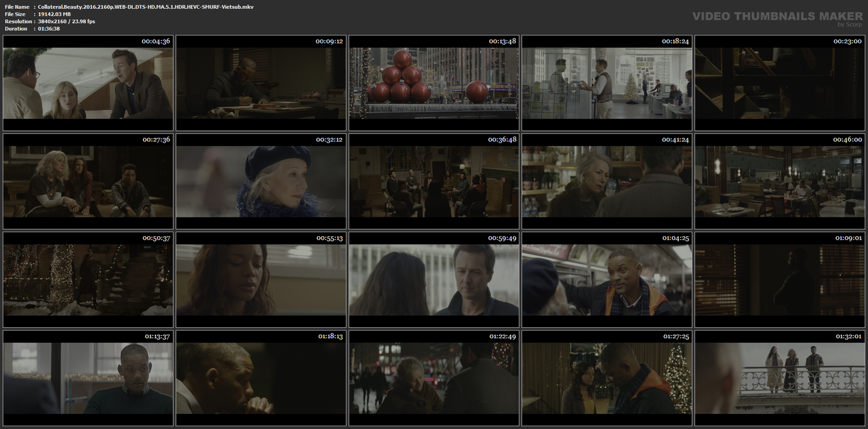The height and width of the screenshot is (429, 868).
Task: Select the thumbnail at 00:41:24
Action: point(608,181)
